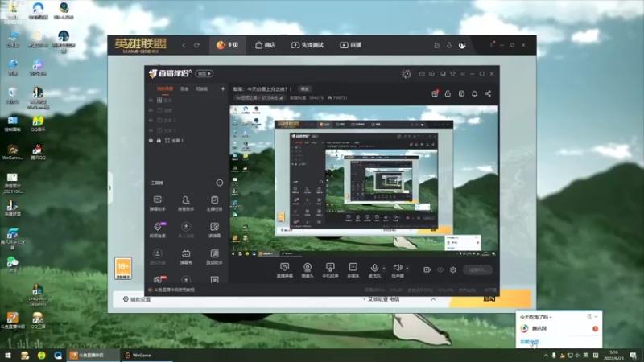Open the 房管助手 tool

click(x=186, y=204)
